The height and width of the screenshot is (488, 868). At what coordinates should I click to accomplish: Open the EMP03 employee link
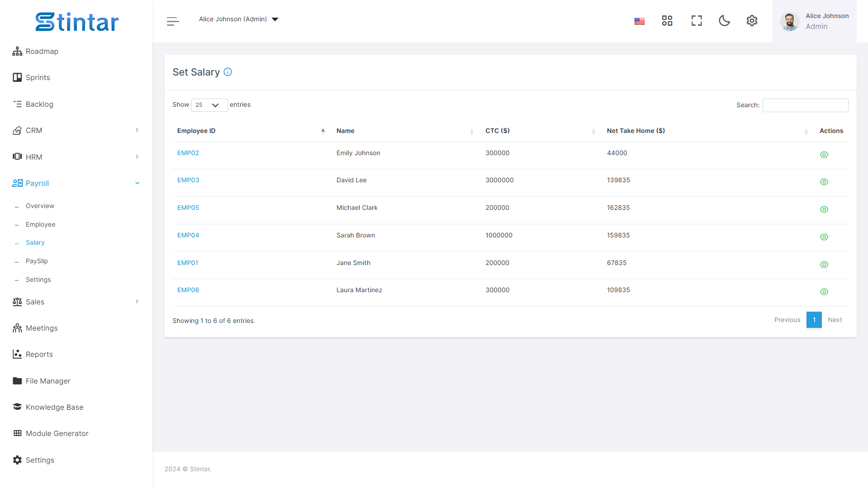(188, 180)
